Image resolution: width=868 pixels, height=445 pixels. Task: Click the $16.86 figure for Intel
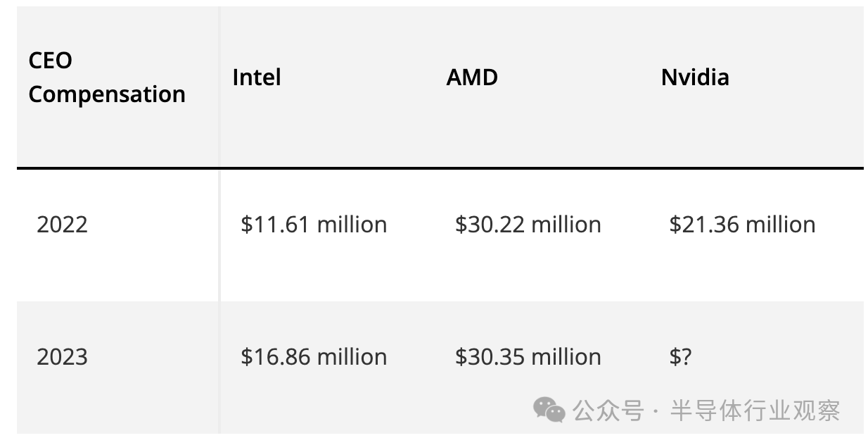[276, 357]
